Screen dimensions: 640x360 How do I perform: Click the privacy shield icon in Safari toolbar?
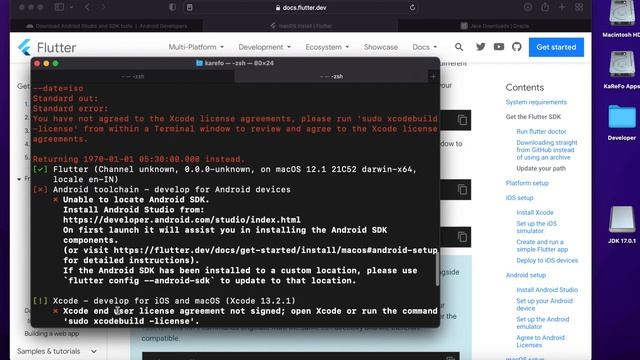(172, 7)
